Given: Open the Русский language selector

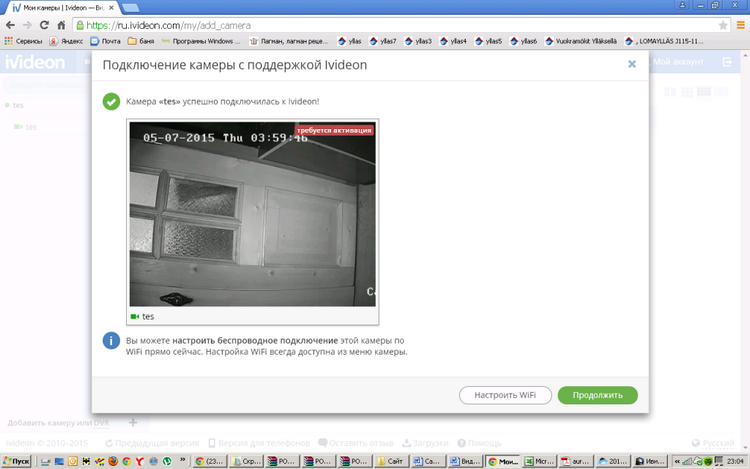Looking at the screenshot, I should (713, 443).
